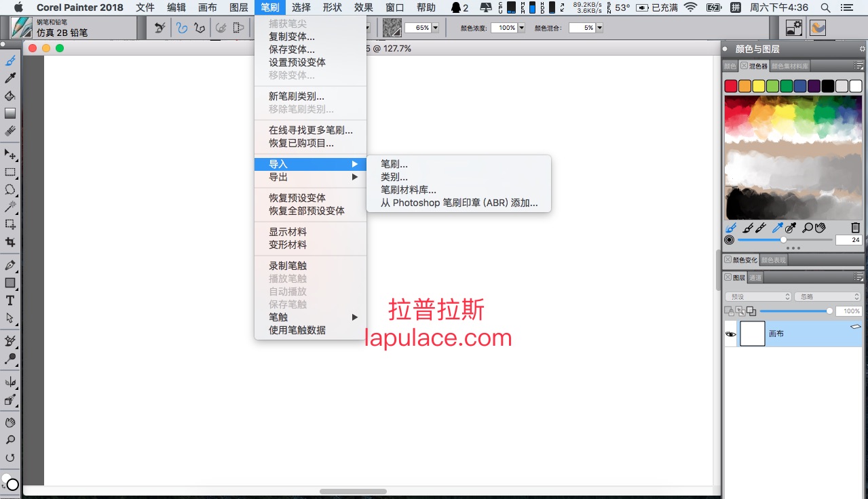Click the trash icon in Mixer panel
This screenshot has width=868, height=499.
(855, 228)
